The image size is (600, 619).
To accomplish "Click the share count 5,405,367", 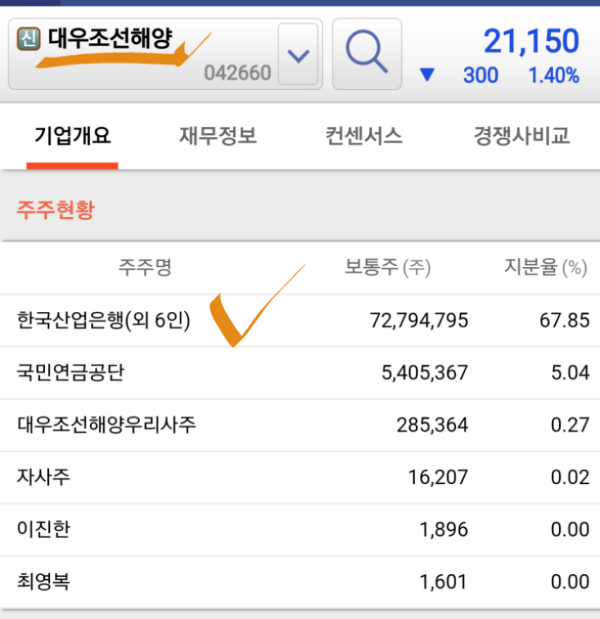I will (425, 373).
